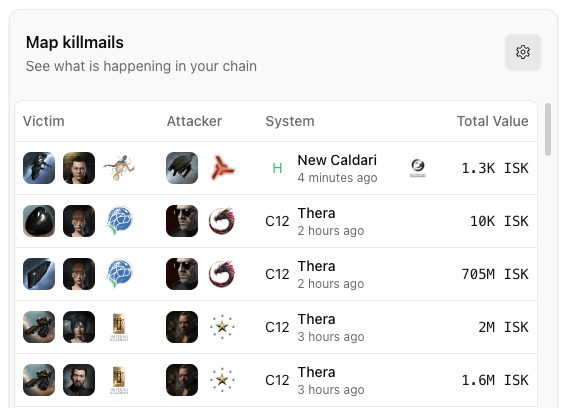Open the Thera kill from 2 hours ago worth 705M
This screenshot has height=408, width=566.
[x=276, y=274]
